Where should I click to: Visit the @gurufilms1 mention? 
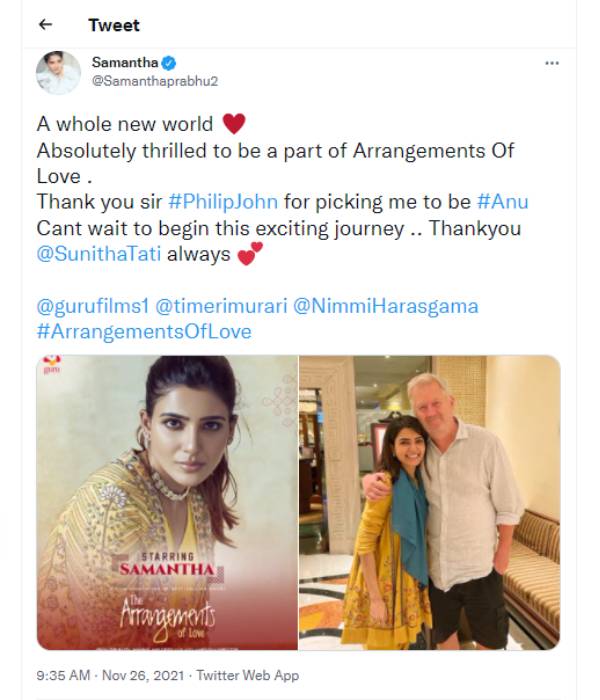point(92,306)
